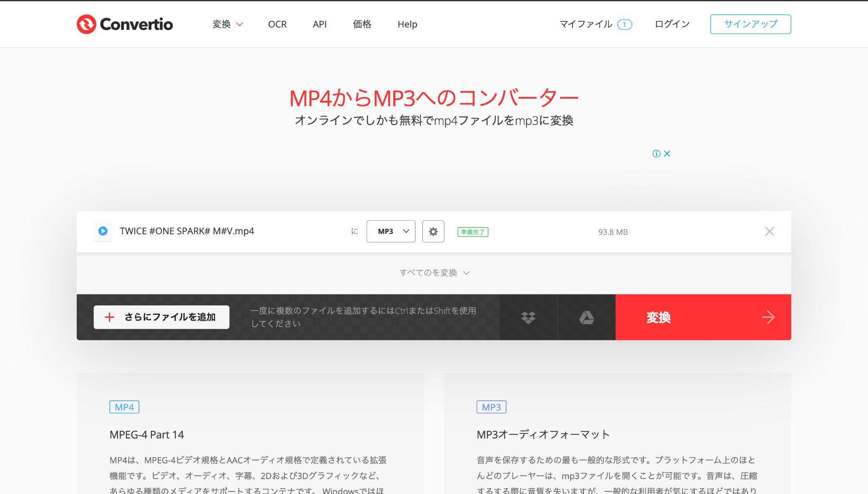Click さらにファイルを追加 button

coord(161,317)
